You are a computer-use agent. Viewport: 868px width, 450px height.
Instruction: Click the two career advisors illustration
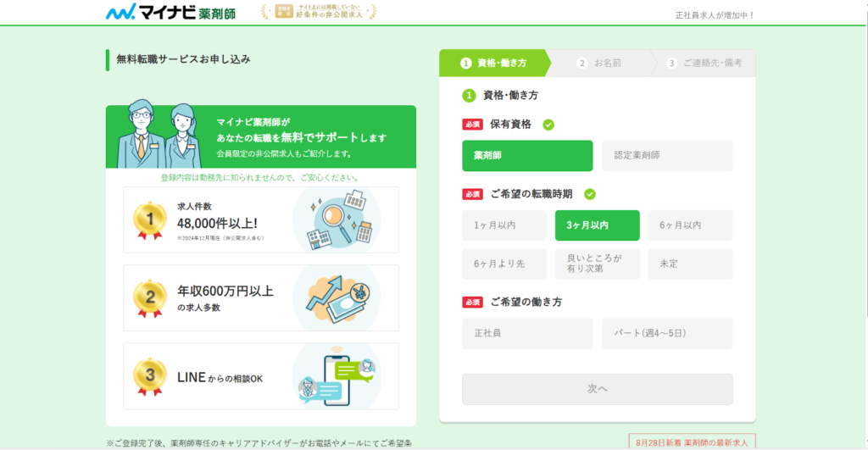point(160,136)
